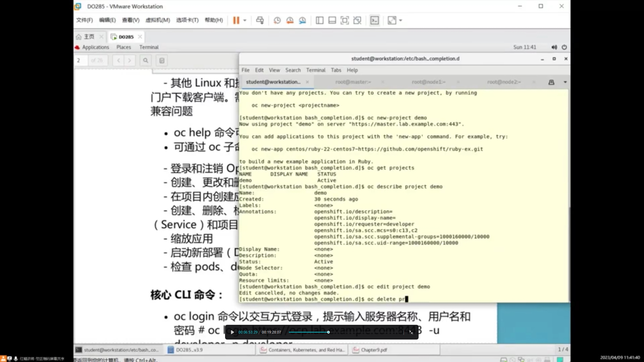
Task: Switch to the root@node1 terminal tab
Action: pos(428,82)
